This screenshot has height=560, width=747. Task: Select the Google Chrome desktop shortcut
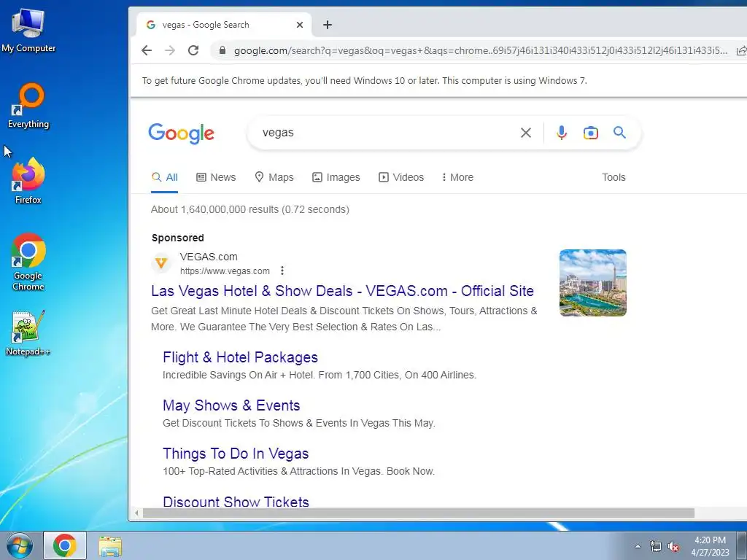[28, 262]
